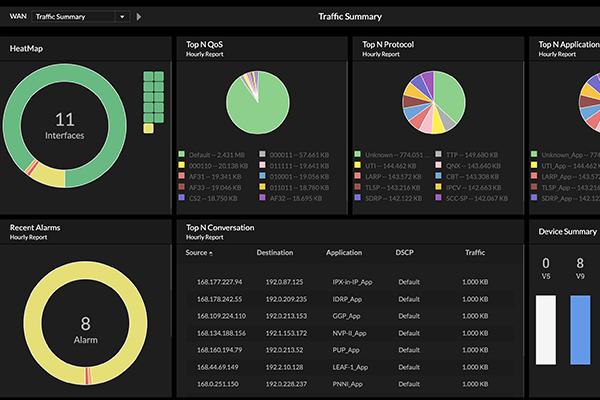
Task: Select source 168.160.194.79 in the table
Action: pos(219,350)
